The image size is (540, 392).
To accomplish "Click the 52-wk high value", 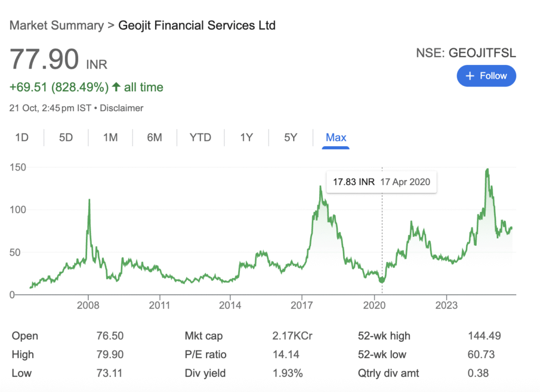I will (x=484, y=336).
